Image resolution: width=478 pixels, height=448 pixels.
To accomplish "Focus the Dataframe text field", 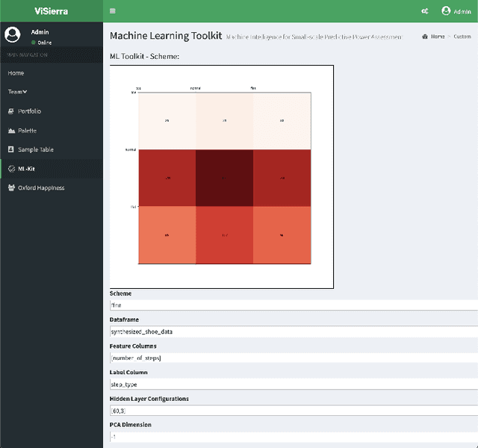I will coord(293,332).
